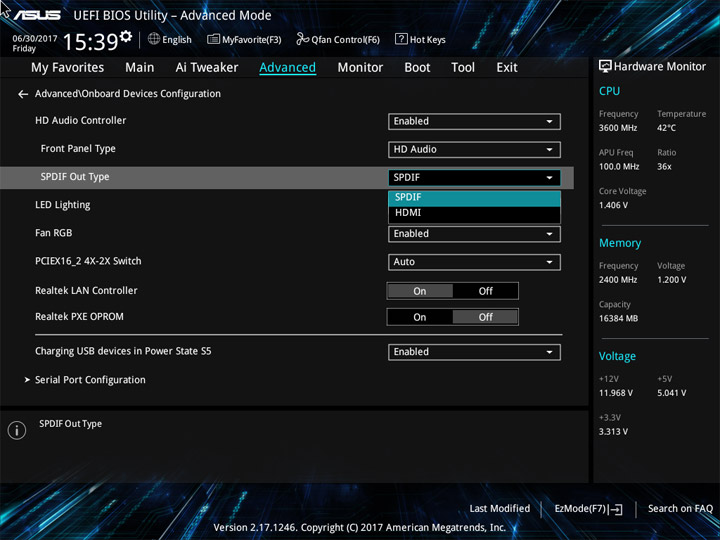Click the 06/30/2017 date
720x540 pixels.
pos(35,39)
